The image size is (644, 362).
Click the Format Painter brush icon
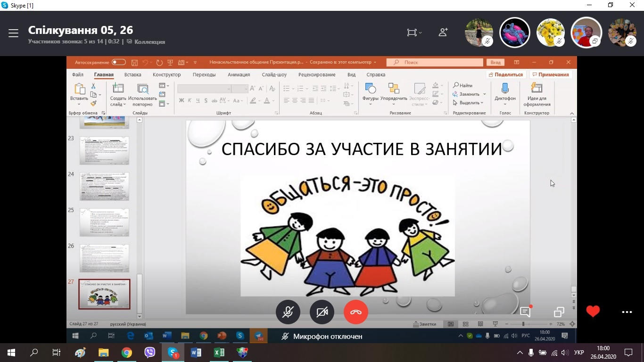[93, 103]
